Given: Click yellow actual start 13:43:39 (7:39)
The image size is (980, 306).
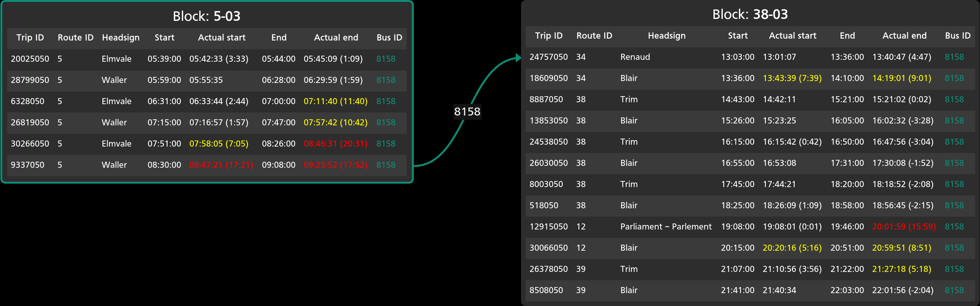Looking at the screenshot, I should click(792, 78).
